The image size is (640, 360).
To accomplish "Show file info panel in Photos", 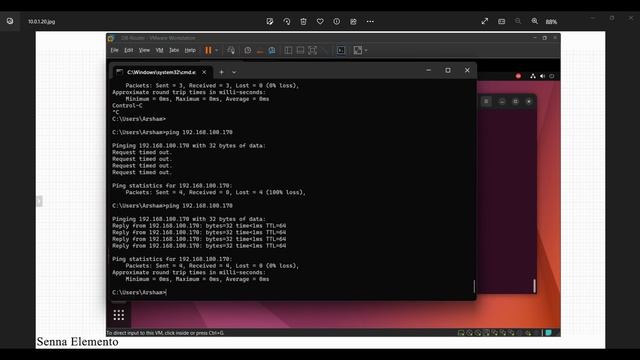I will tap(336, 21).
